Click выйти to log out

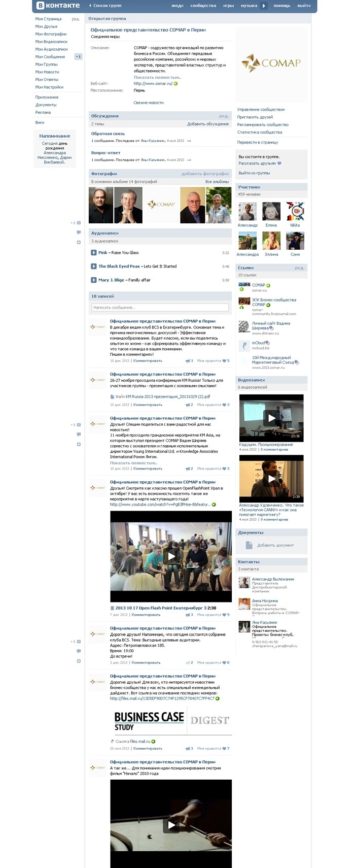(304, 6)
